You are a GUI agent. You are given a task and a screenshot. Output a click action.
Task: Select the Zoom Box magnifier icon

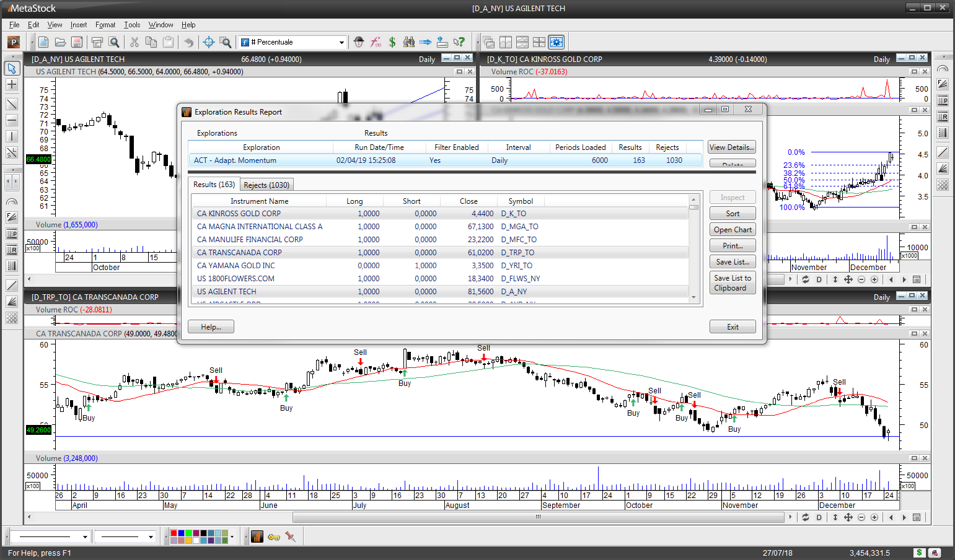coord(226,42)
